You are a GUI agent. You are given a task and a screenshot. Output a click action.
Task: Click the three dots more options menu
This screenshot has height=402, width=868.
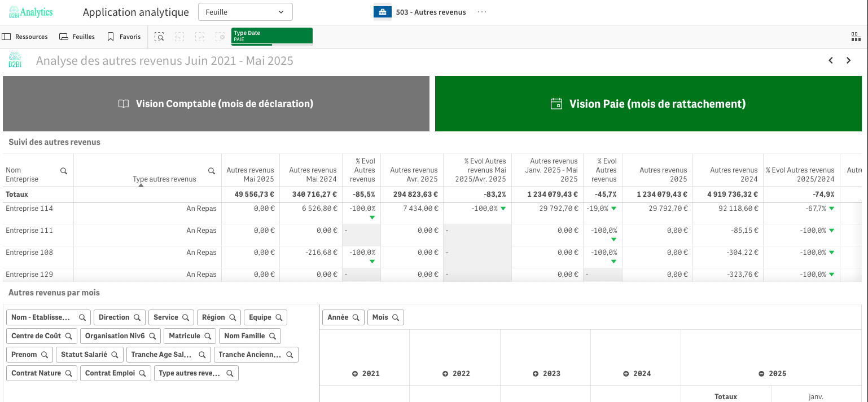481,12
